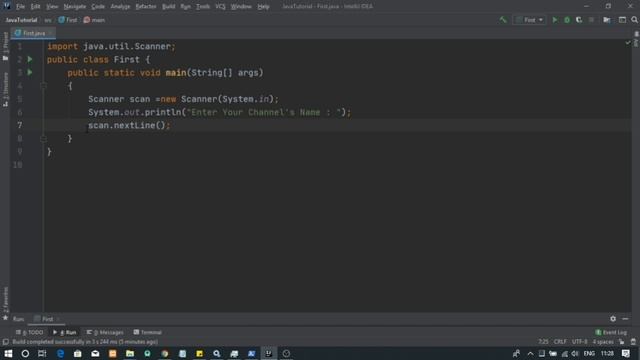The image size is (640, 360).
Task: Run with coverage from the toolbar
Action: [x=579, y=20]
